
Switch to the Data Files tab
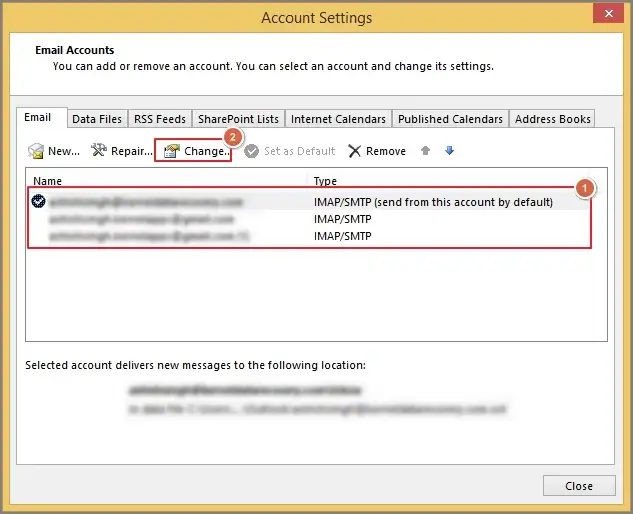[97, 119]
